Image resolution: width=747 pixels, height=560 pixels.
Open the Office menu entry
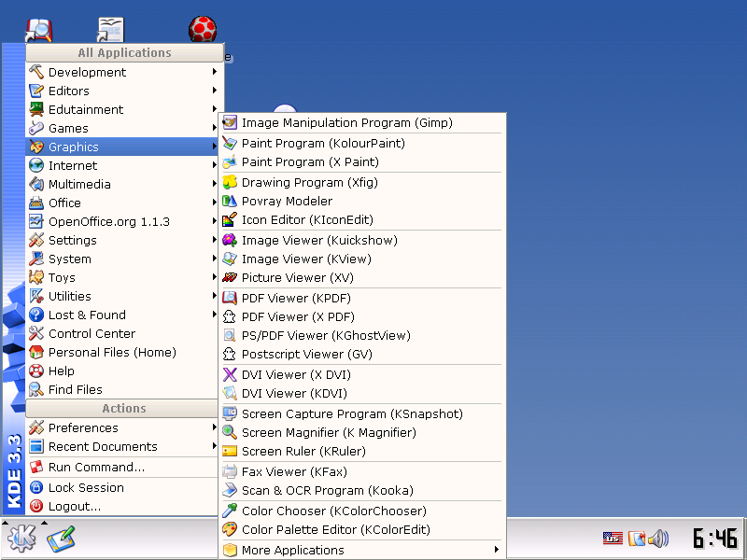[122, 203]
